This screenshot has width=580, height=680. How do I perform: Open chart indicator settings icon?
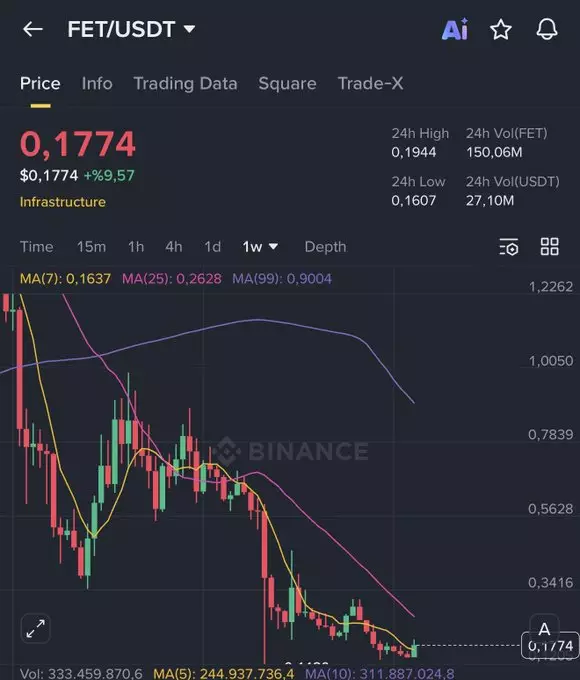click(508, 247)
